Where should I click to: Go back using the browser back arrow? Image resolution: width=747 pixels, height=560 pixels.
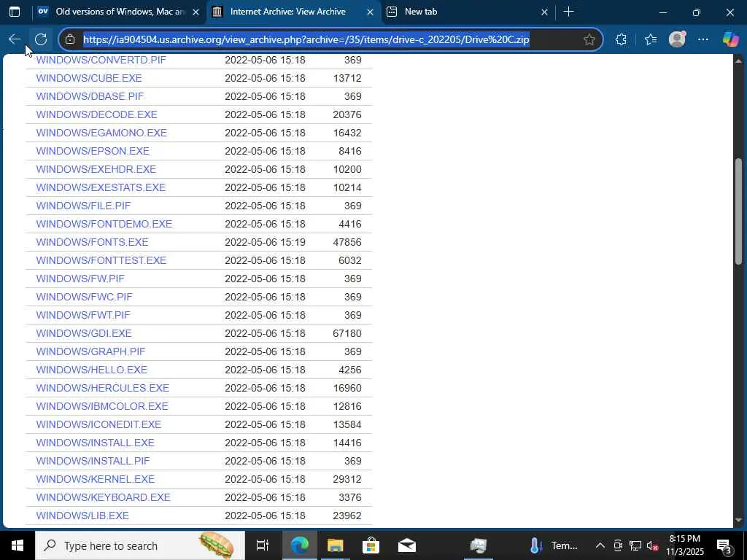tap(15, 39)
